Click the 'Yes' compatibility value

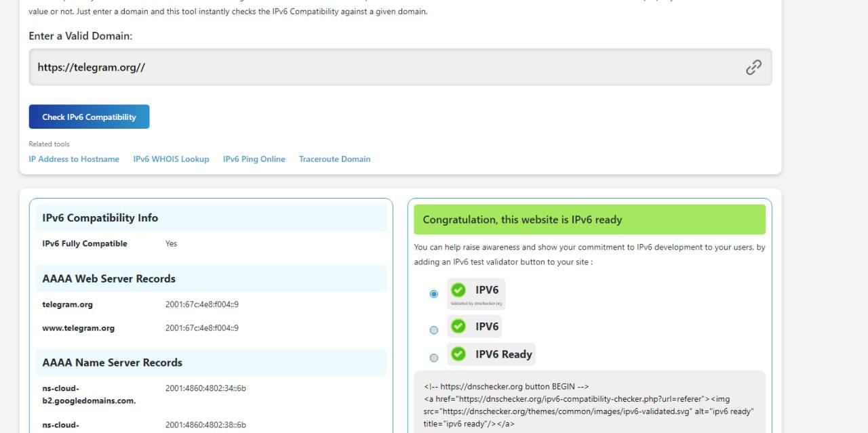tap(172, 243)
